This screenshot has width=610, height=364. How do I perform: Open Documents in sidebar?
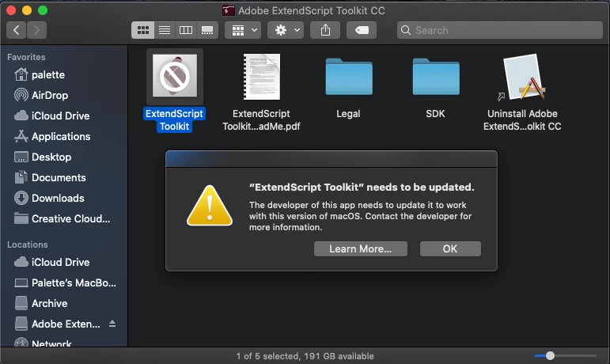[x=50, y=178]
